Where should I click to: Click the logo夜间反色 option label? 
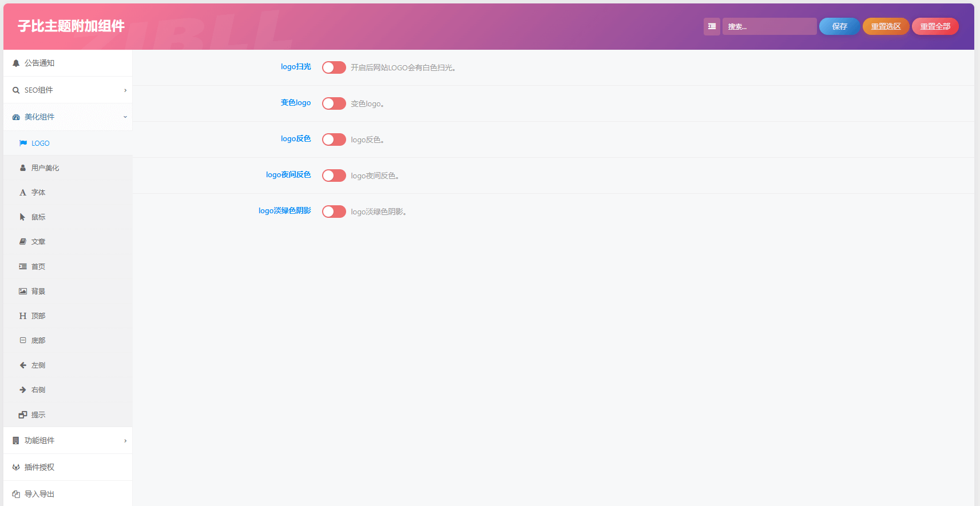tap(288, 175)
